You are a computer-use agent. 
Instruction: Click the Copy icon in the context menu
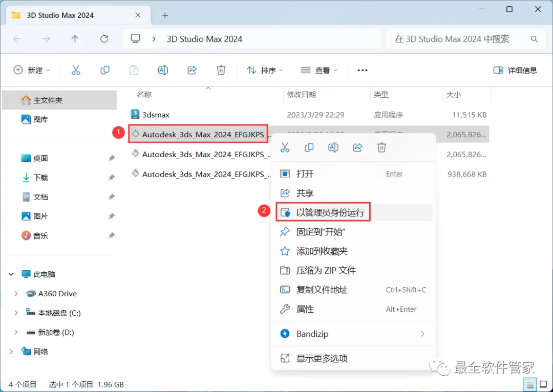309,147
